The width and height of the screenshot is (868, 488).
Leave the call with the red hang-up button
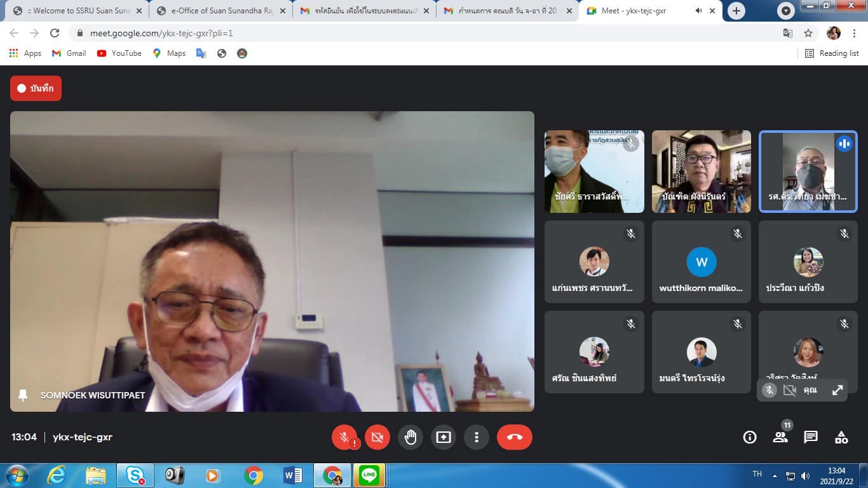pyautogui.click(x=514, y=437)
